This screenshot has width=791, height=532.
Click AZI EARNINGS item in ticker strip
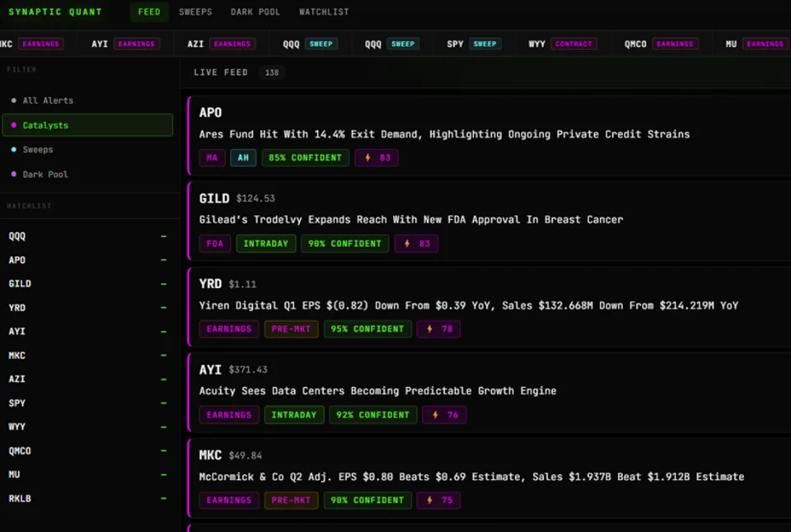click(x=222, y=44)
